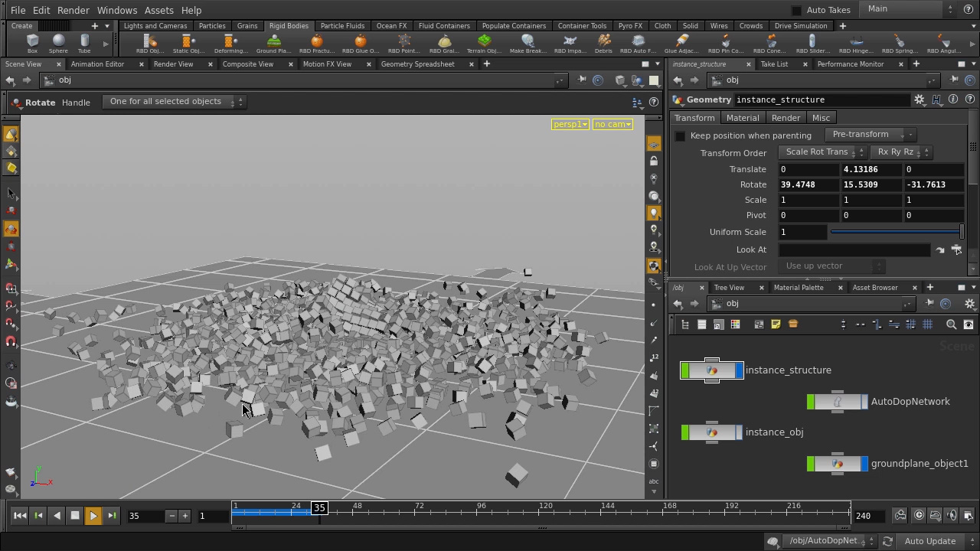Switch to the Pyro FX shelf tab
The height and width of the screenshot is (551, 980).
coord(630,25)
